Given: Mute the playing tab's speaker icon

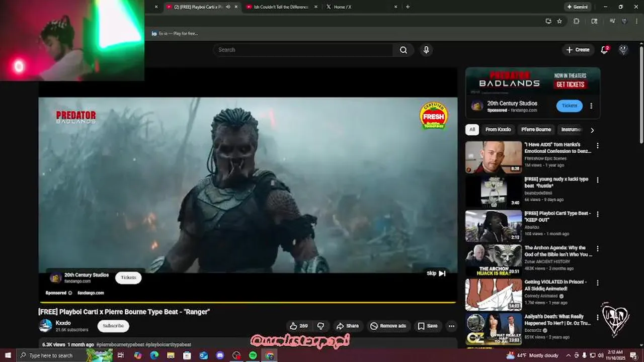Looking at the screenshot, I should [x=228, y=7].
